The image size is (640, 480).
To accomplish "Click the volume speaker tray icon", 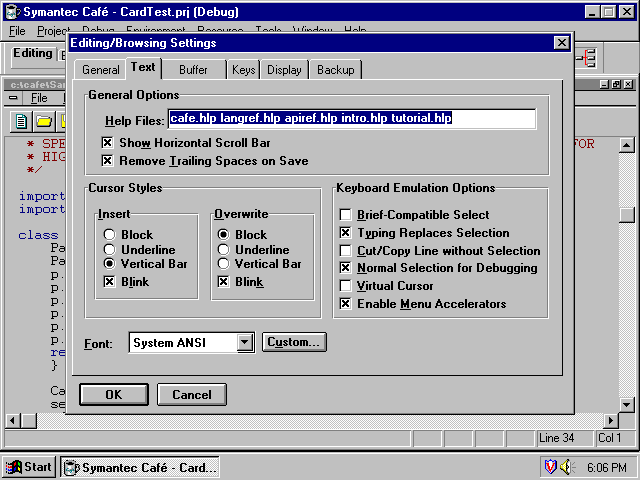I will point(567,467).
